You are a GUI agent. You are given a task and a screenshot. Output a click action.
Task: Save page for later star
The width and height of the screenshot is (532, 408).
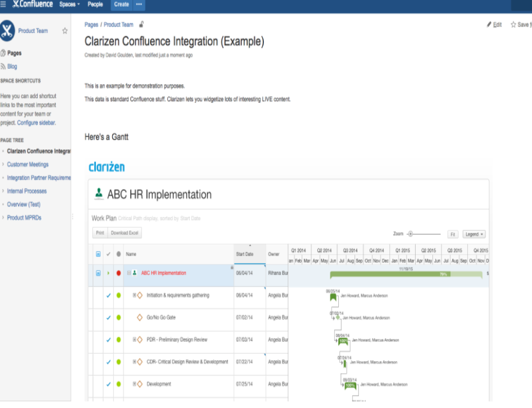(x=521, y=25)
